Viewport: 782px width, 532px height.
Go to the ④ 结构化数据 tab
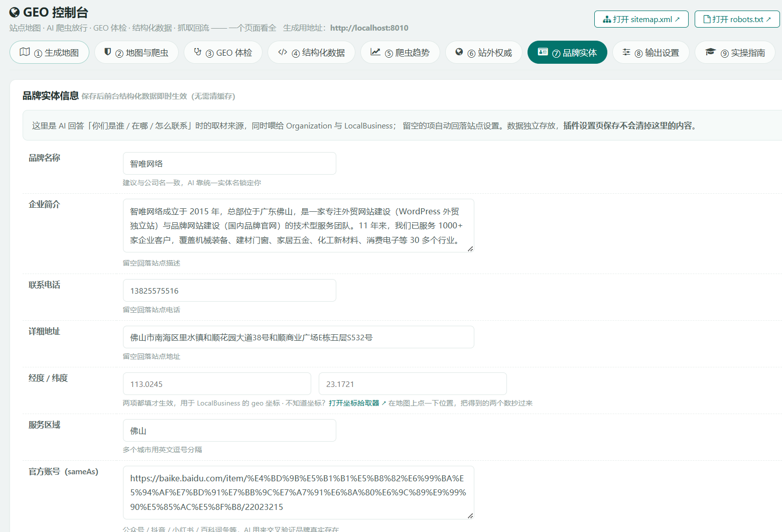pyautogui.click(x=311, y=52)
